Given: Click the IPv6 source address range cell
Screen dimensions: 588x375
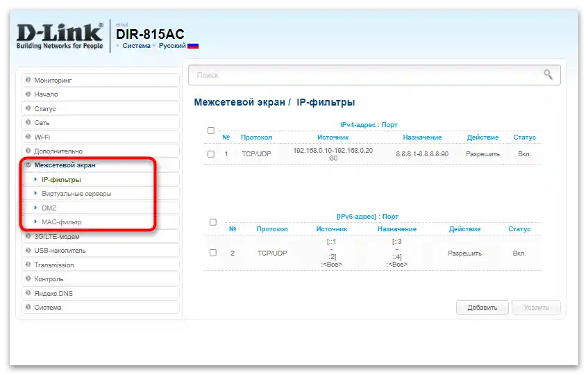Looking at the screenshot, I should click(332, 253).
